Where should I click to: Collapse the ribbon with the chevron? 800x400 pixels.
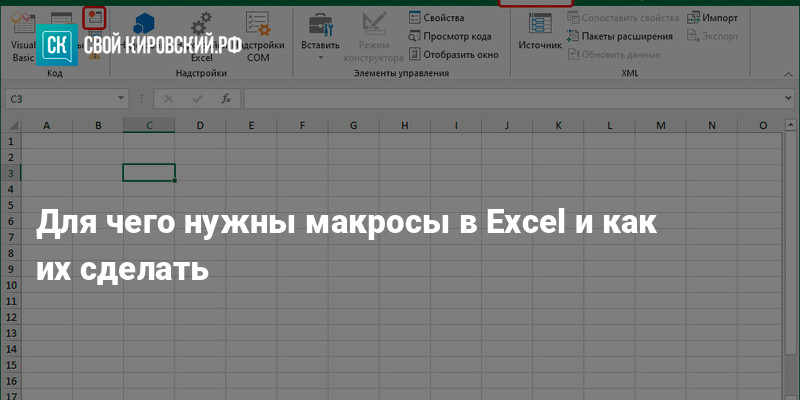(x=787, y=74)
